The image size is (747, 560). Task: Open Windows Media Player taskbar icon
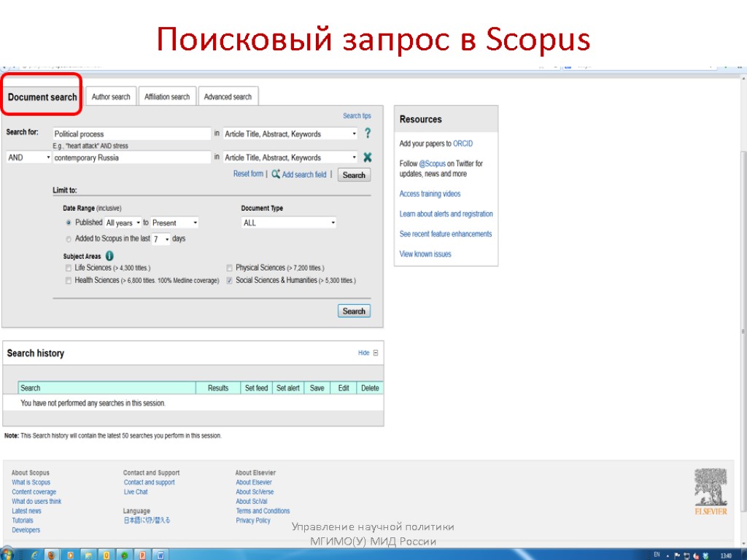(71, 555)
